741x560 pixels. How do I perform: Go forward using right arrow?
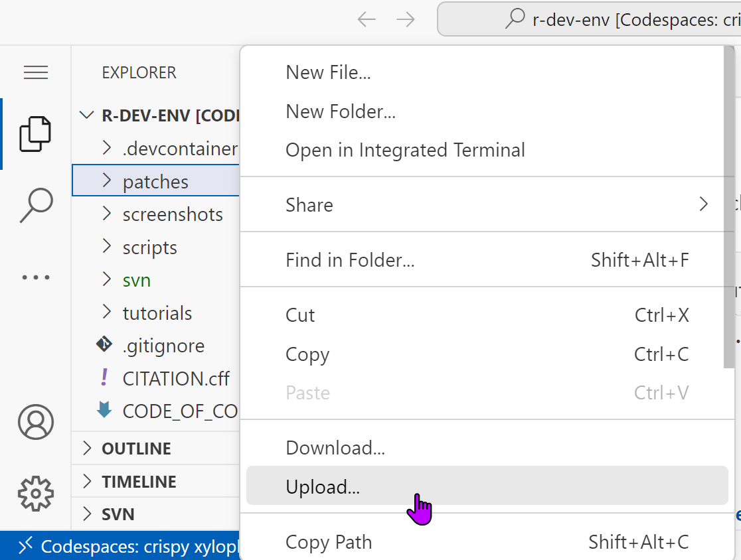(x=405, y=19)
